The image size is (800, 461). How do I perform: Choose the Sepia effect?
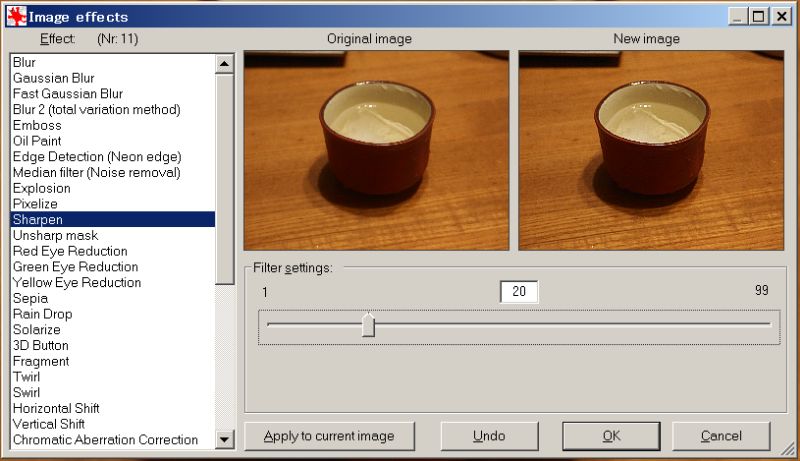[x=30, y=298]
